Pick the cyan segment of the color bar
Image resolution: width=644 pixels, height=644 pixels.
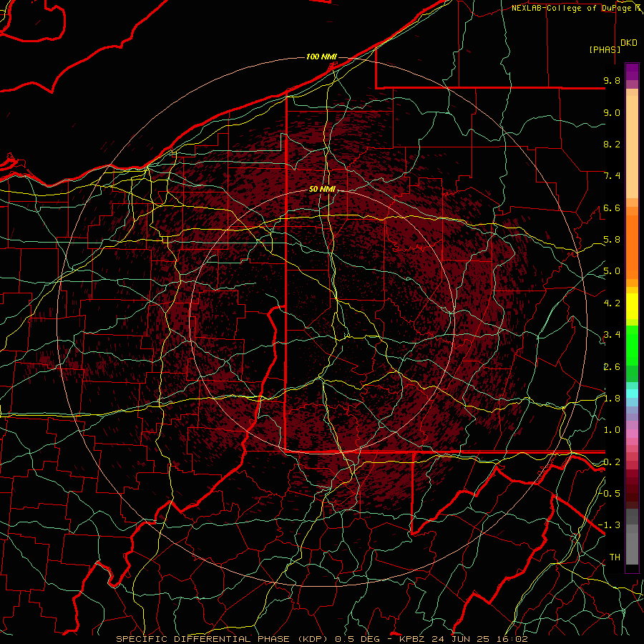point(632,394)
